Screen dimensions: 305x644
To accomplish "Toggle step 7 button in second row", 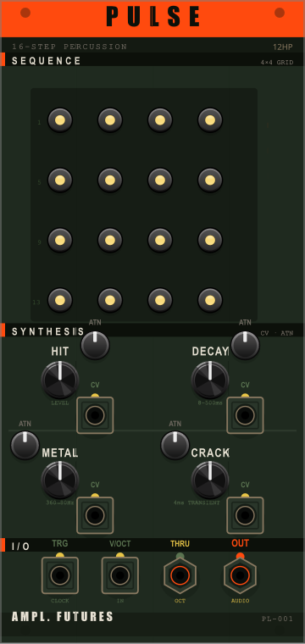I will [160, 180].
